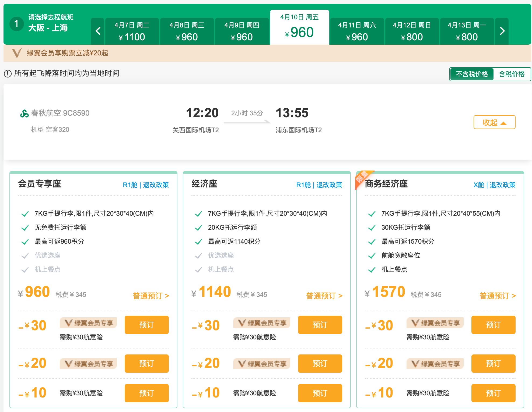Click green-wing member badge in member seat -¥20 row

[x=88, y=364]
